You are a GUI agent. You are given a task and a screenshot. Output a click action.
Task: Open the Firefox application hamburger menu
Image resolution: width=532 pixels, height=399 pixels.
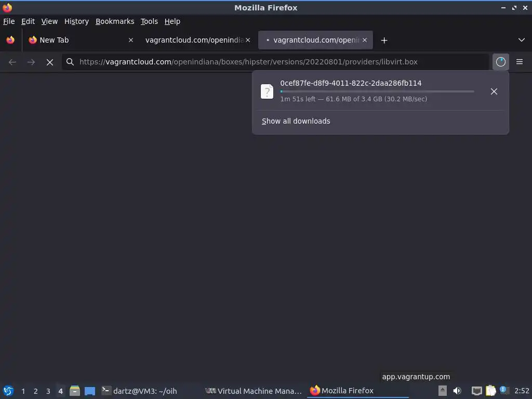click(520, 62)
